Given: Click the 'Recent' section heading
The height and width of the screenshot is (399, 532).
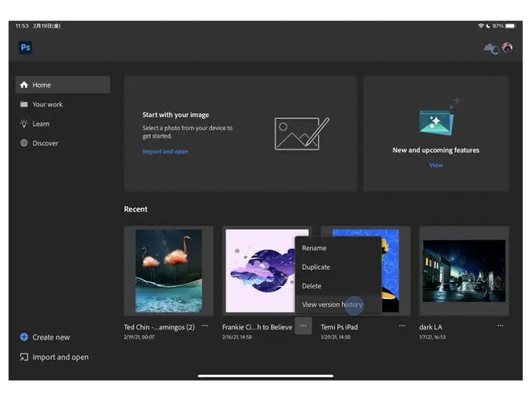Looking at the screenshot, I should 135,209.
